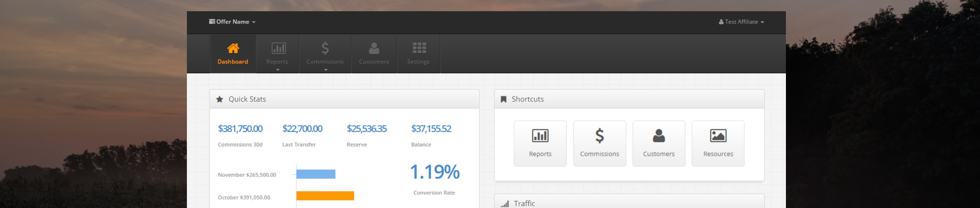
Task: Click the $381,750.00 commissions value
Action: tap(240, 129)
